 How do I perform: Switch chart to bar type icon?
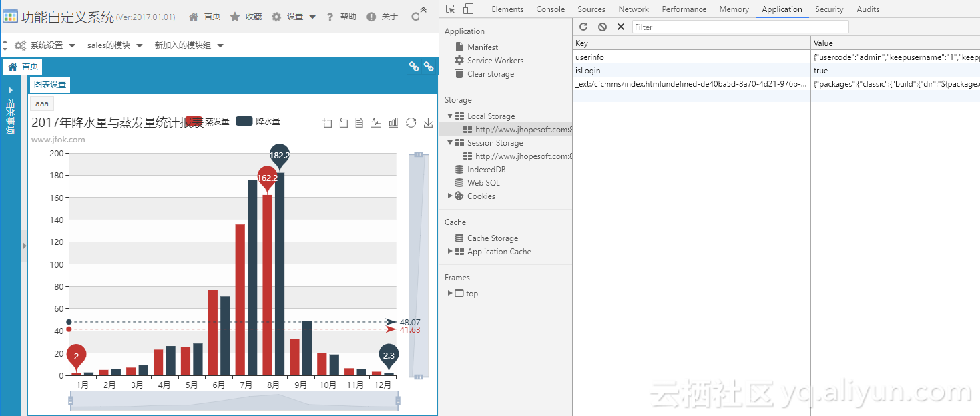point(393,122)
